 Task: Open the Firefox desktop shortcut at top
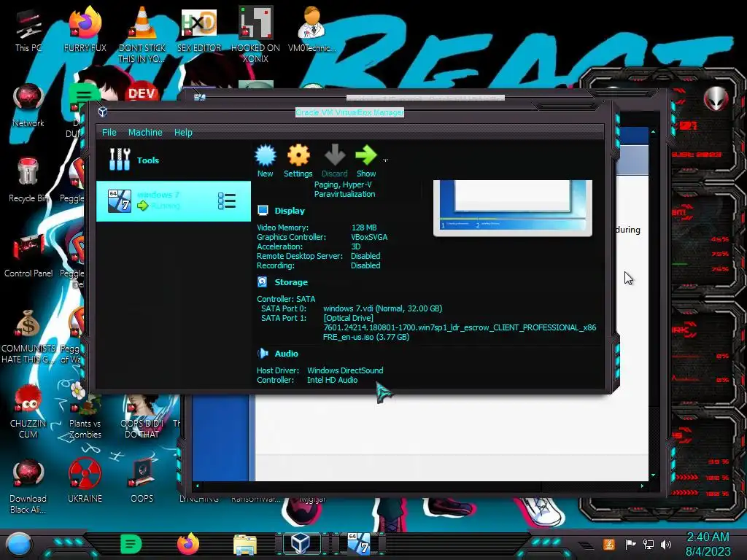[x=85, y=29]
